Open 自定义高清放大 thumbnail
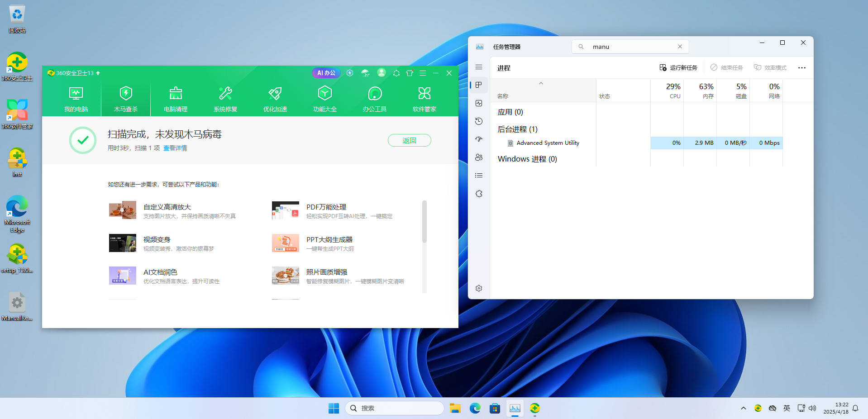This screenshot has height=419, width=868. 123,210
